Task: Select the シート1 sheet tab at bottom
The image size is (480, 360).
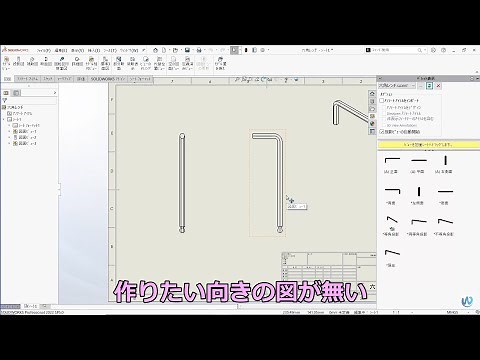Action: tap(30, 306)
